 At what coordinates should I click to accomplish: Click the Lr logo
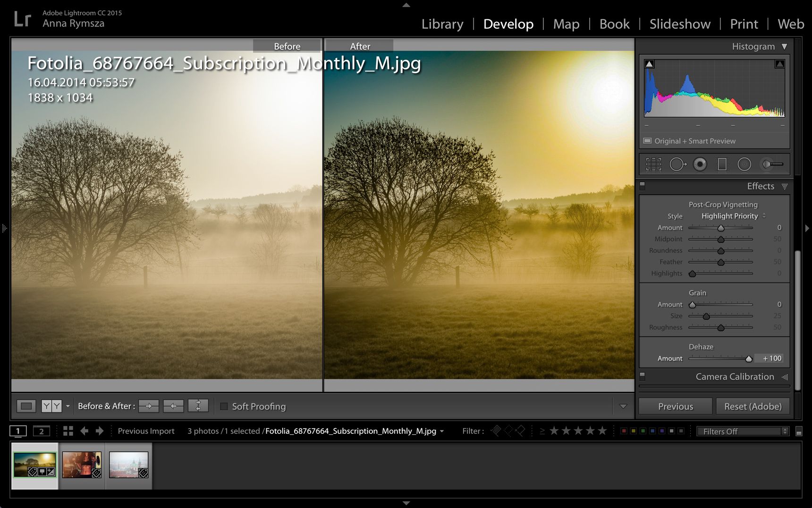pos(22,19)
